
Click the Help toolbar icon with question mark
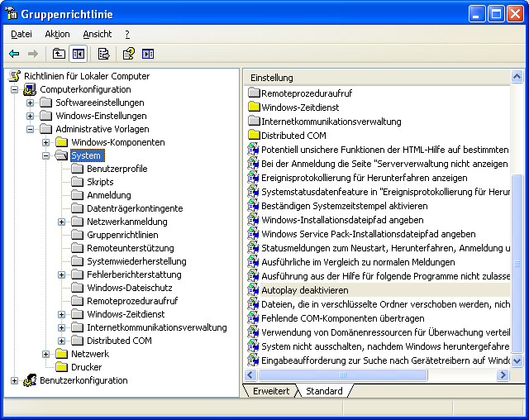pos(128,54)
